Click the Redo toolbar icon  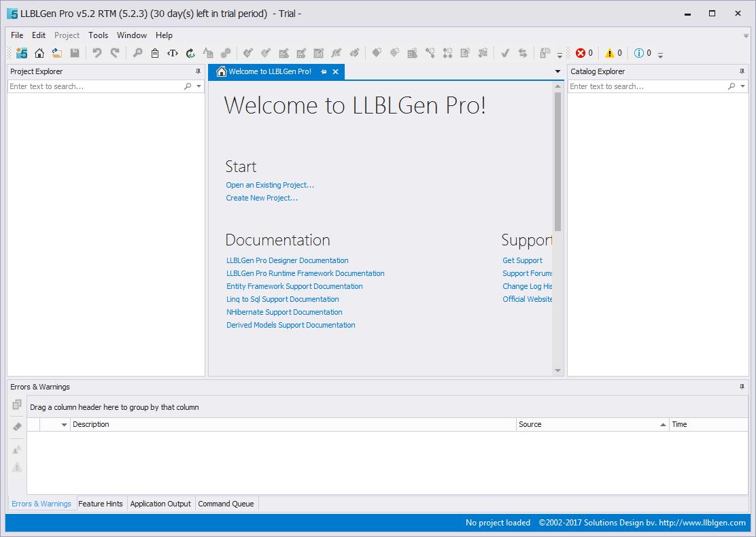[114, 53]
